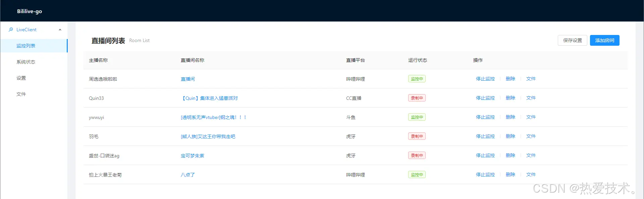Click the 主播名称 column header
Viewport: 644px width, 199px height.
click(x=98, y=60)
